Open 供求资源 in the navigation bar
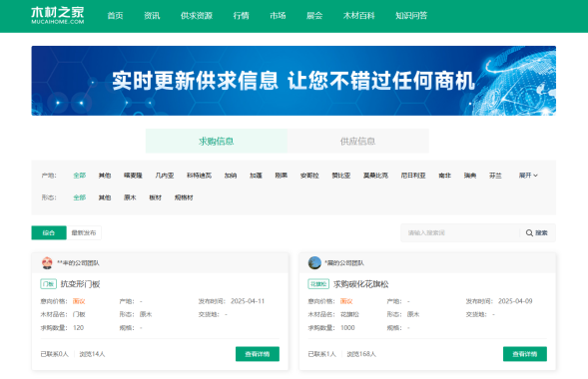Viewport: 588px width, 379px height. point(197,16)
